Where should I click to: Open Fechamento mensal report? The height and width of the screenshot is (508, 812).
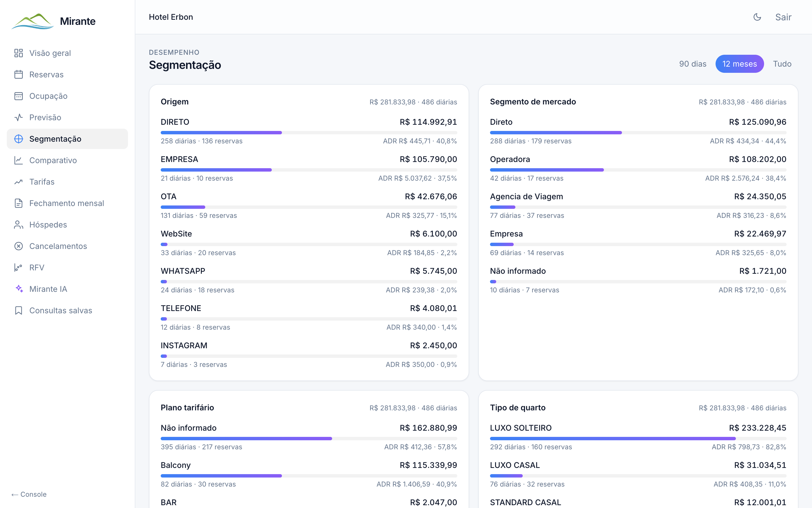click(x=67, y=203)
